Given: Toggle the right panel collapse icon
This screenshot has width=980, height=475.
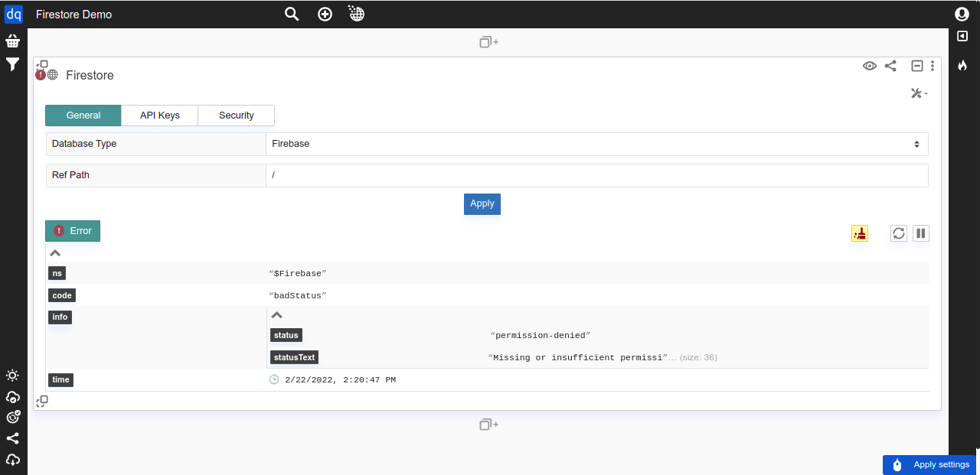Looking at the screenshot, I should [962, 36].
